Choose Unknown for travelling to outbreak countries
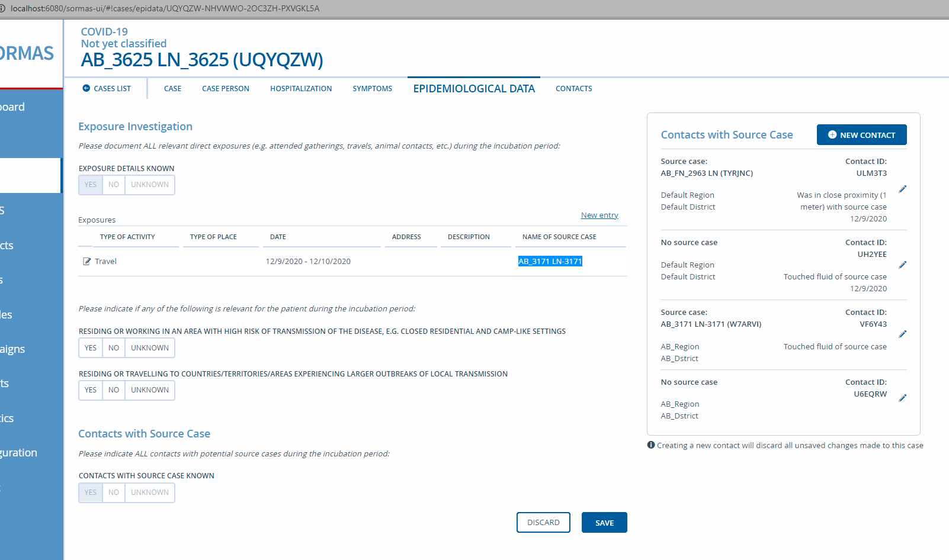 [x=150, y=390]
